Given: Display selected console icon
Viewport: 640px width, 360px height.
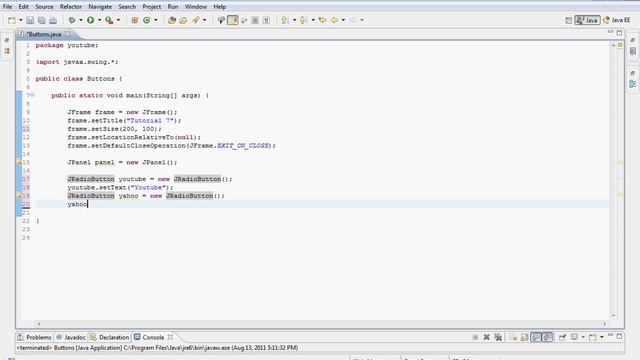Looking at the screenshot, I should 574,337.
